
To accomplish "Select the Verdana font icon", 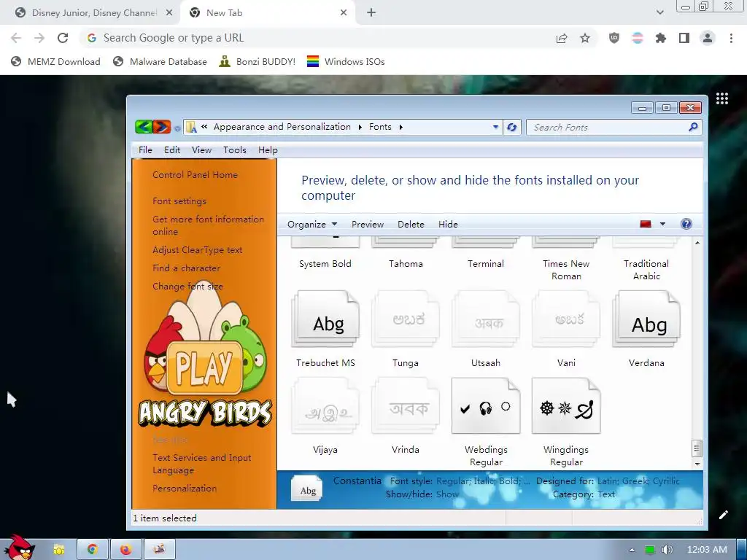I will coord(646,319).
